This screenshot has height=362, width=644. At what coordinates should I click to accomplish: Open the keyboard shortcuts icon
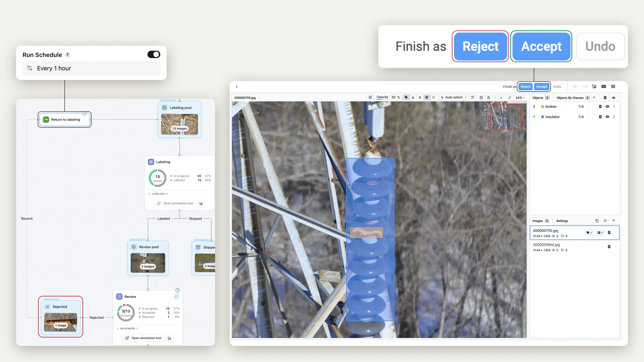pos(604,86)
